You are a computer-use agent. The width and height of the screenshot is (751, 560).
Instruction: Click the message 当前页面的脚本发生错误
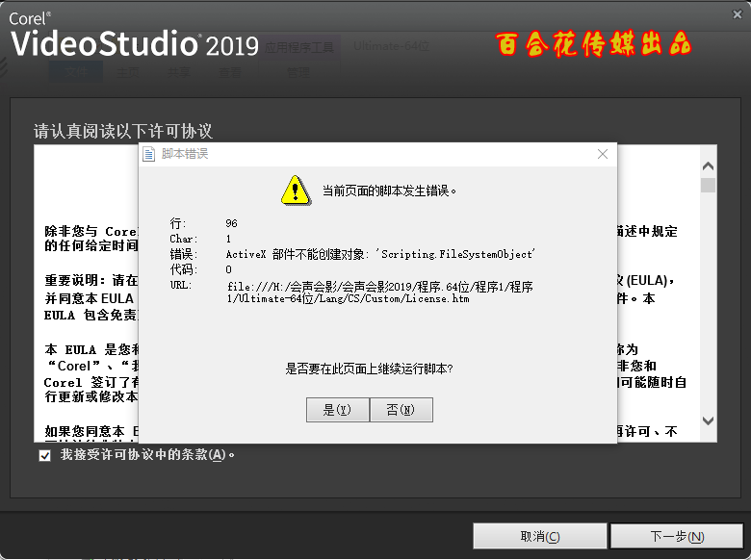click(389, 191)
